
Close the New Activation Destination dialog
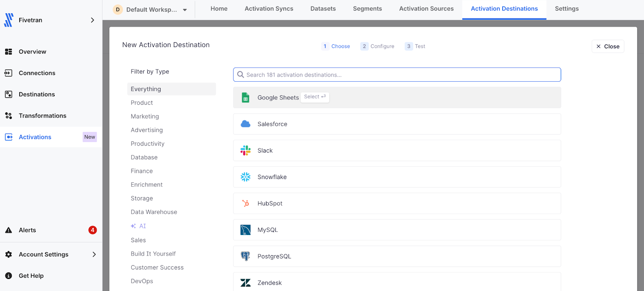[608, 46]
